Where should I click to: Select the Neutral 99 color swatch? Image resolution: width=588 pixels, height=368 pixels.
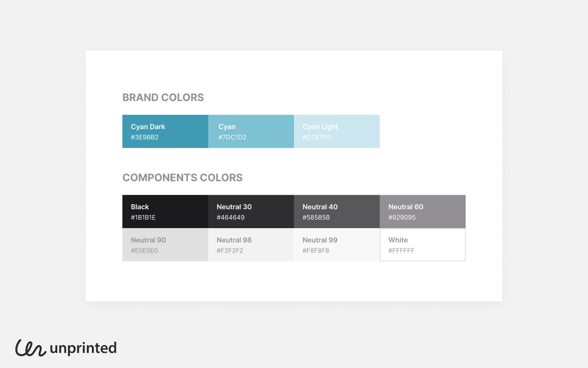(337, 245)
